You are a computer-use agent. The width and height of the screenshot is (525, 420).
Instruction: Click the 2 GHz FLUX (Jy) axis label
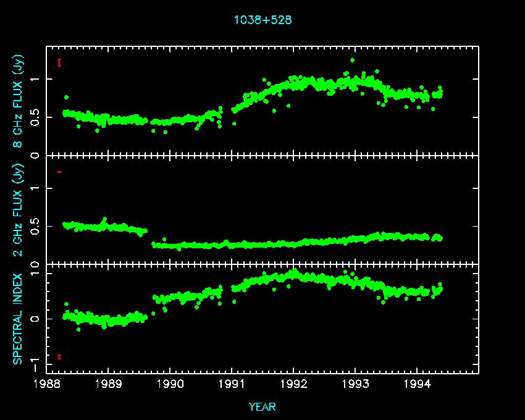(x=18, y=210)
